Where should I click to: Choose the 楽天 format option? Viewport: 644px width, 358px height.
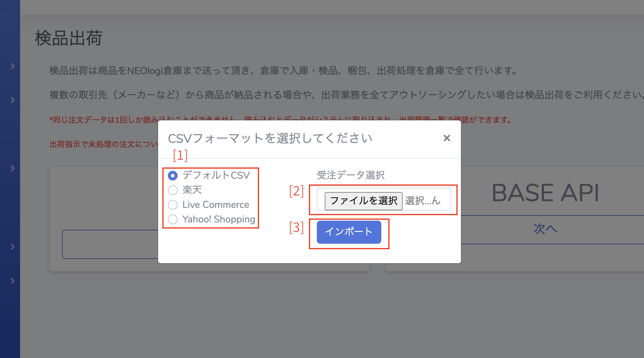tap(173, 190)
